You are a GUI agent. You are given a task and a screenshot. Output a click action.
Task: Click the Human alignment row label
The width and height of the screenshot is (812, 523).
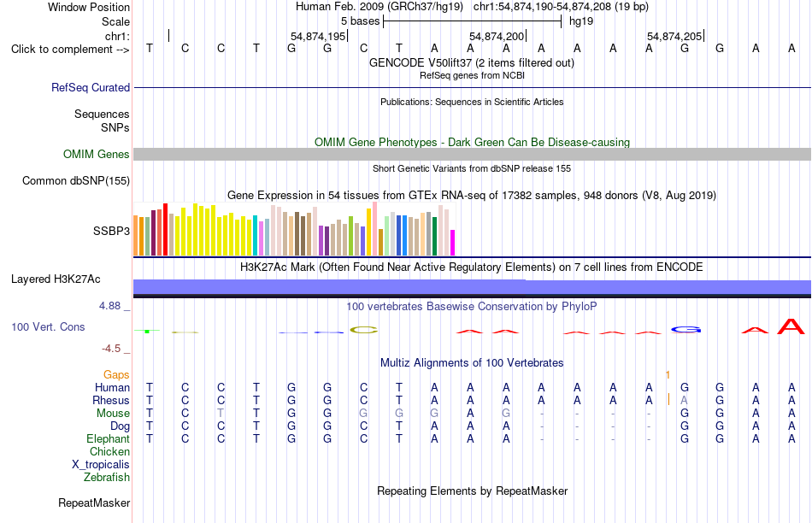[x=112, y=387]
